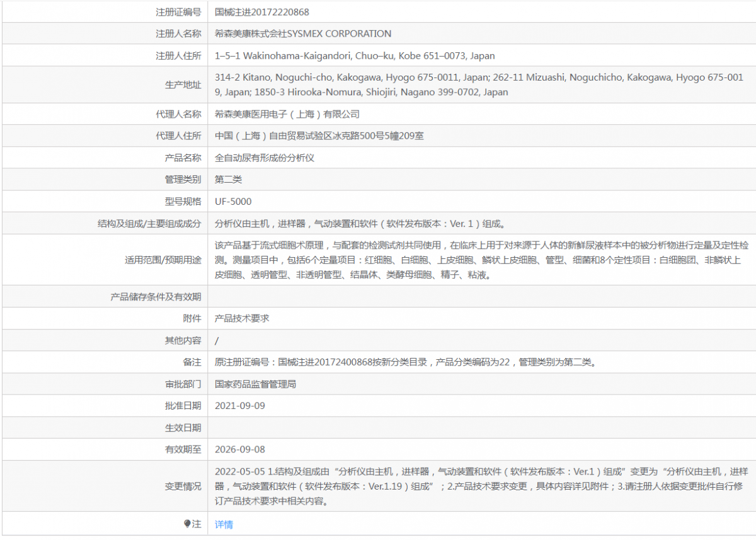Viewport: 756px width, 540px height.
Task: Click the approval date 2021-09-09
Action: pos(240,406)
